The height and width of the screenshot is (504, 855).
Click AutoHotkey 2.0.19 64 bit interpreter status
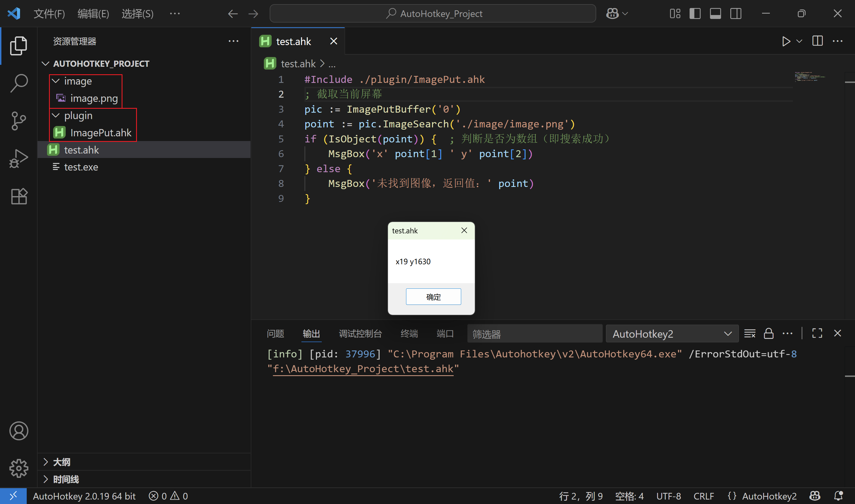click(84, 496)
